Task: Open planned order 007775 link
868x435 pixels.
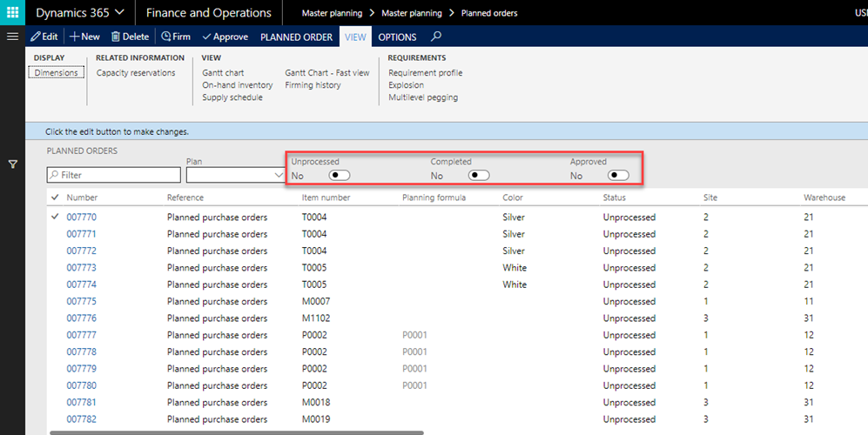Action: [81, 302]
